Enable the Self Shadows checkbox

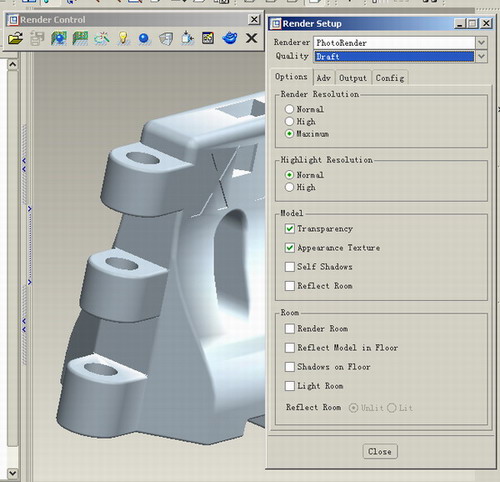[290, 267]
